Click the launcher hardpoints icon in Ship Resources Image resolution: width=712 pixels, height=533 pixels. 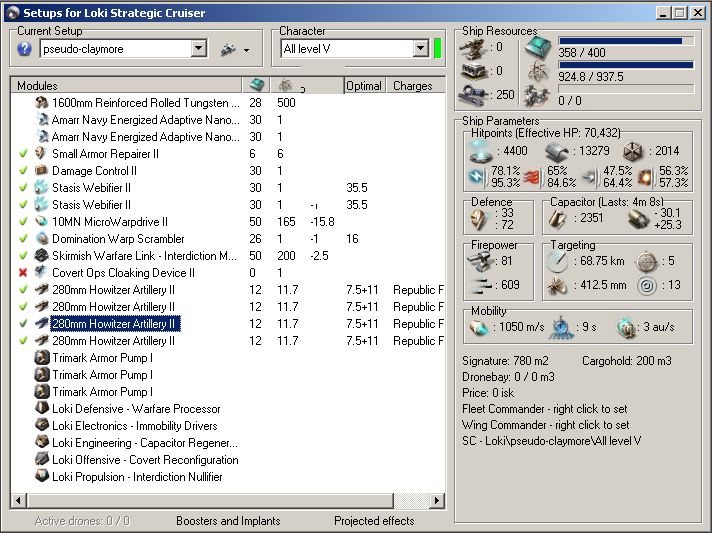[x=473, y=71]
